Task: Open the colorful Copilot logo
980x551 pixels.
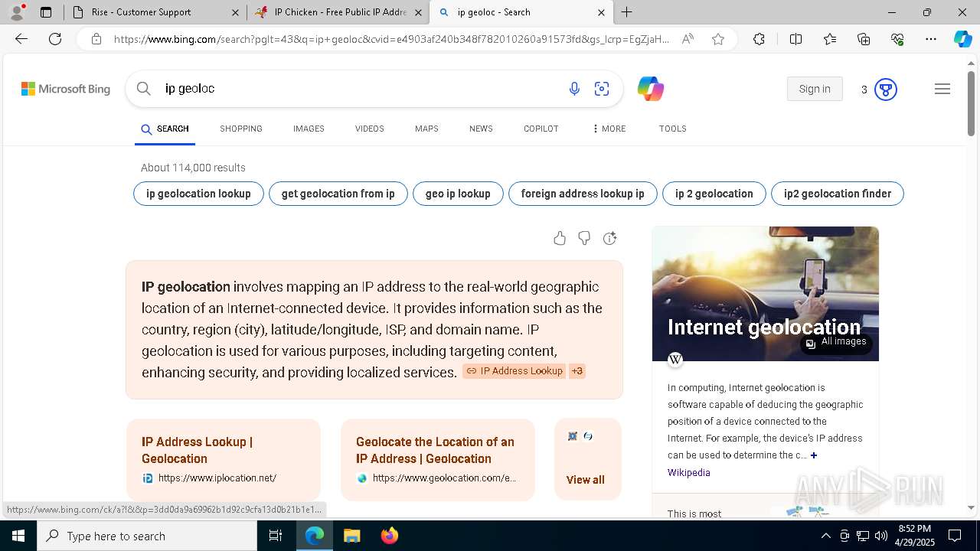Action: (x=650, y=89)
